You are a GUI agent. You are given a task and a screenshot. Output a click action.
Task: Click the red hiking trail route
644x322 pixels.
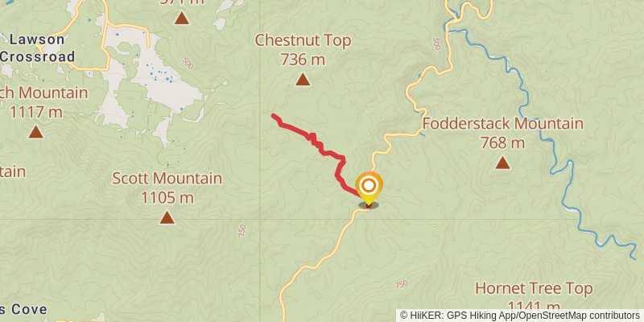pos(316,146)
